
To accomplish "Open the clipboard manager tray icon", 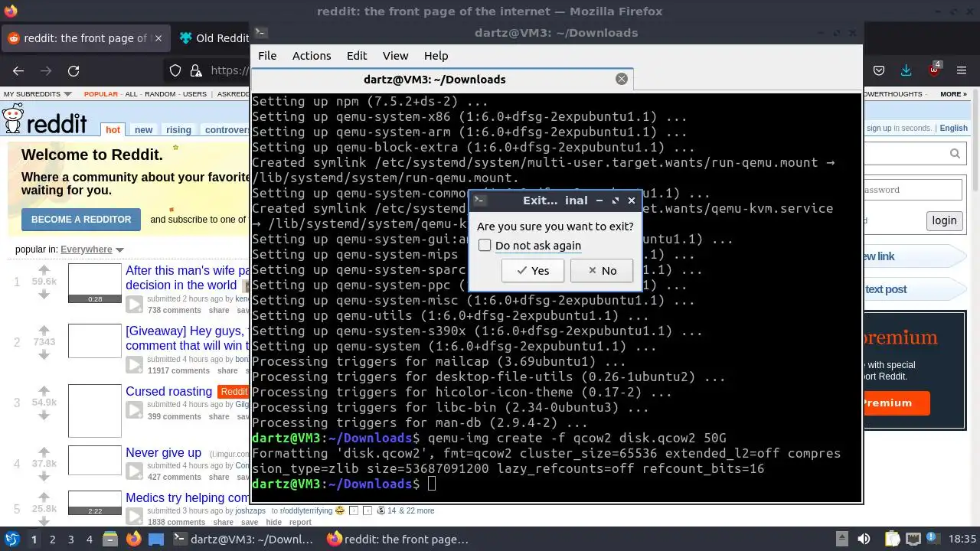I will point(892,539).
